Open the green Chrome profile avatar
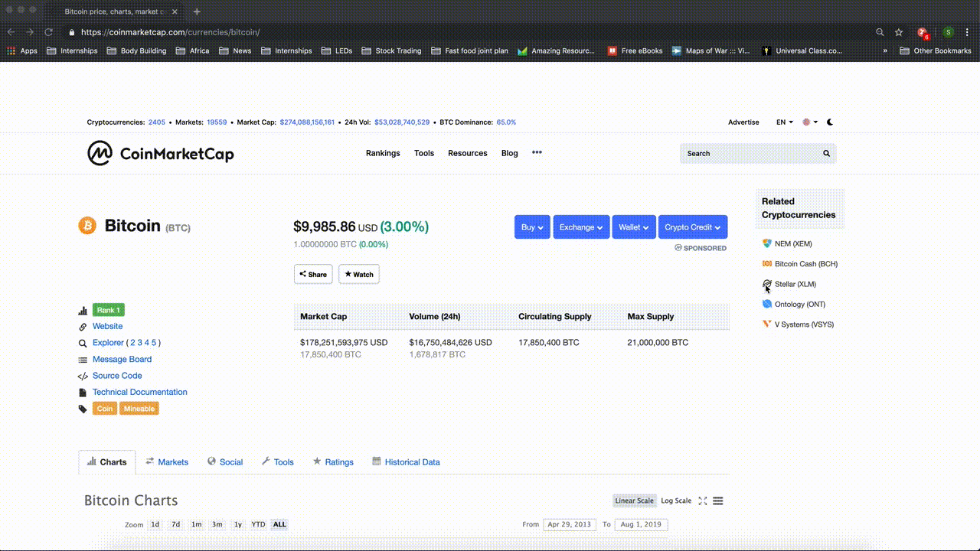The width and height of the screenshot is (980, 551). pyautogui.click(x=948, y=32)
